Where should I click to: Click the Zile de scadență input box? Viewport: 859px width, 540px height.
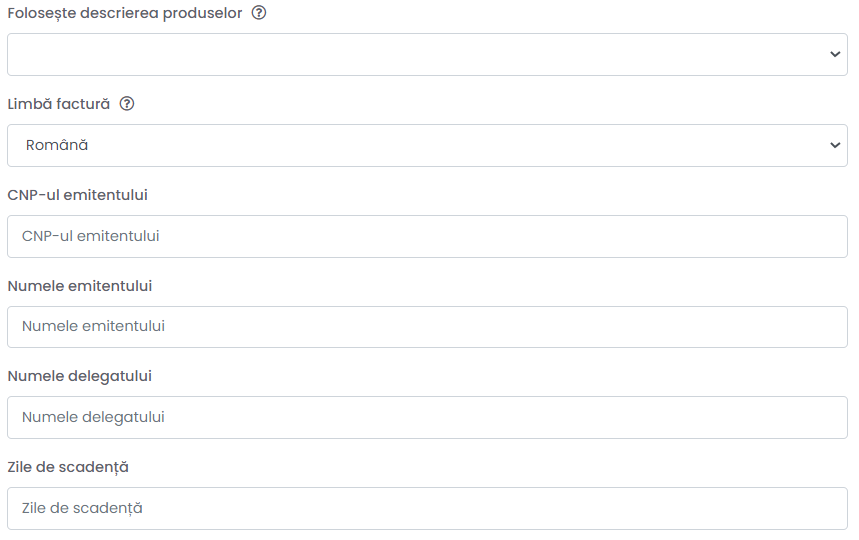[x=427, y=508]
